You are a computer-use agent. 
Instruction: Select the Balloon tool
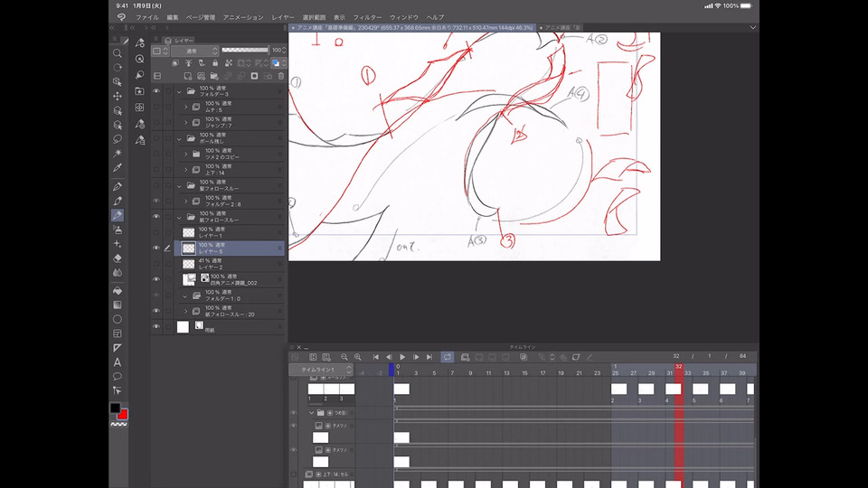click(x=118, y=377)
